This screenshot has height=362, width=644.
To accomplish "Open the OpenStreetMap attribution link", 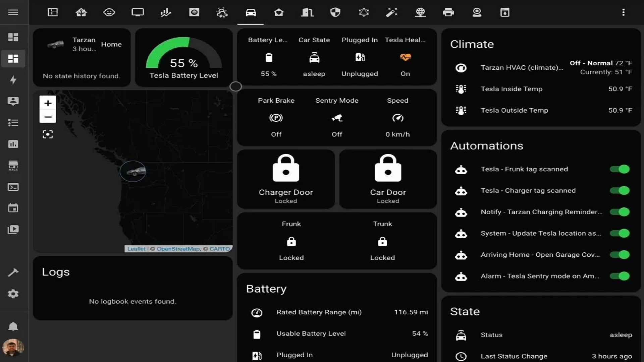I will pyautogui.click(x=178, y=249).
